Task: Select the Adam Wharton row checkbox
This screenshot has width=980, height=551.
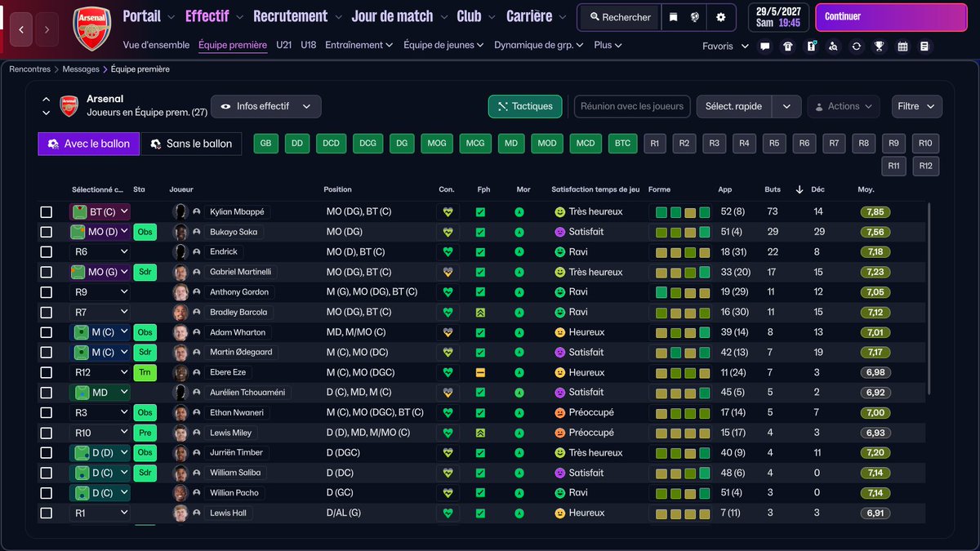Action: [x=47, y=332]
